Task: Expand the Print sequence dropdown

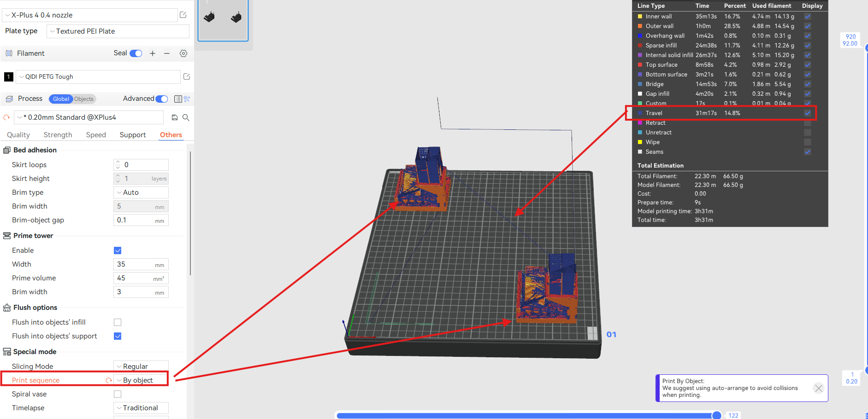Action: point(141,379)
